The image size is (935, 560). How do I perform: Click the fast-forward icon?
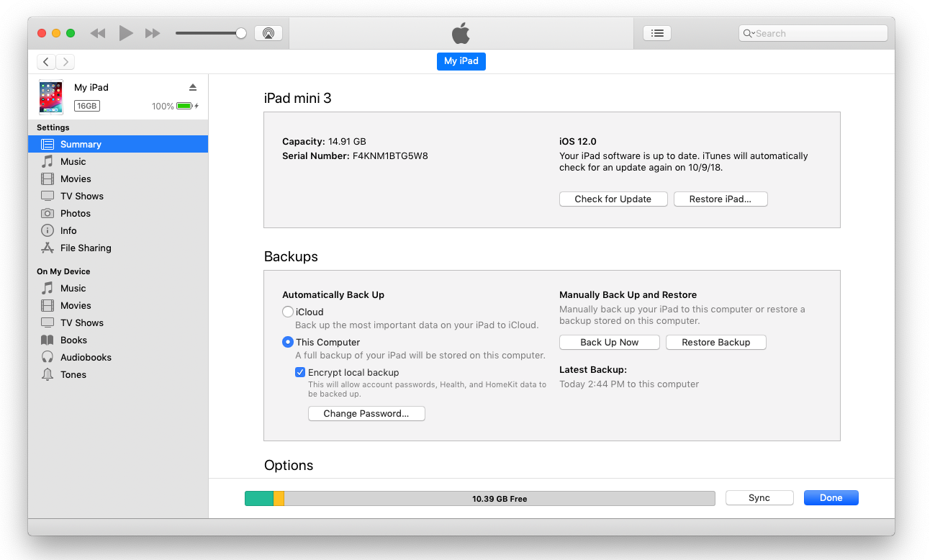(x=153, y=33)
